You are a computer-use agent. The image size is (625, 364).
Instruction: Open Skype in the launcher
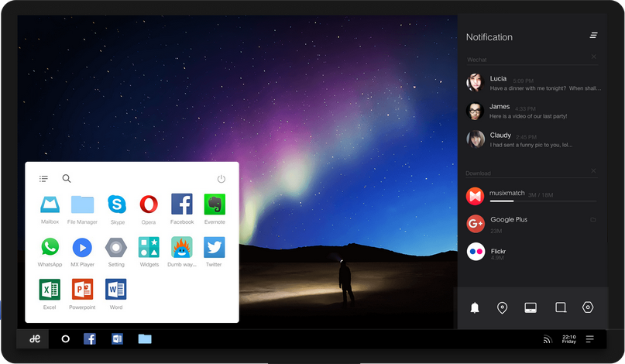coord(117,204)
